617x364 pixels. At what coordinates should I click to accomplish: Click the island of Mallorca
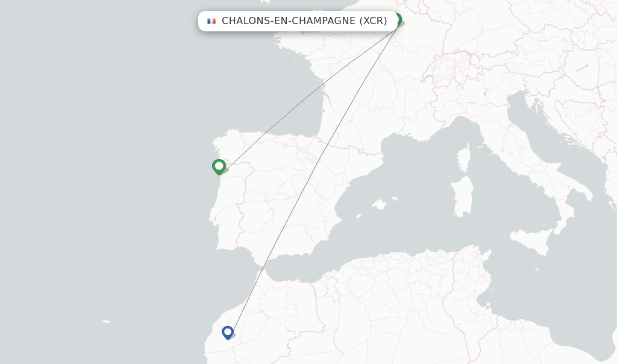tap(379, 204)
